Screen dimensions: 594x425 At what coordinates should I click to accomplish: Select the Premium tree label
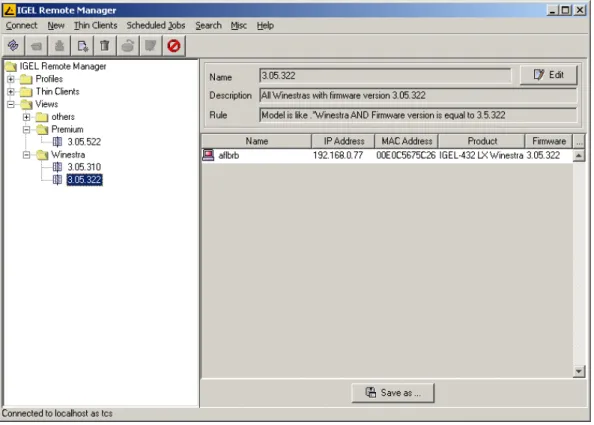67,130
